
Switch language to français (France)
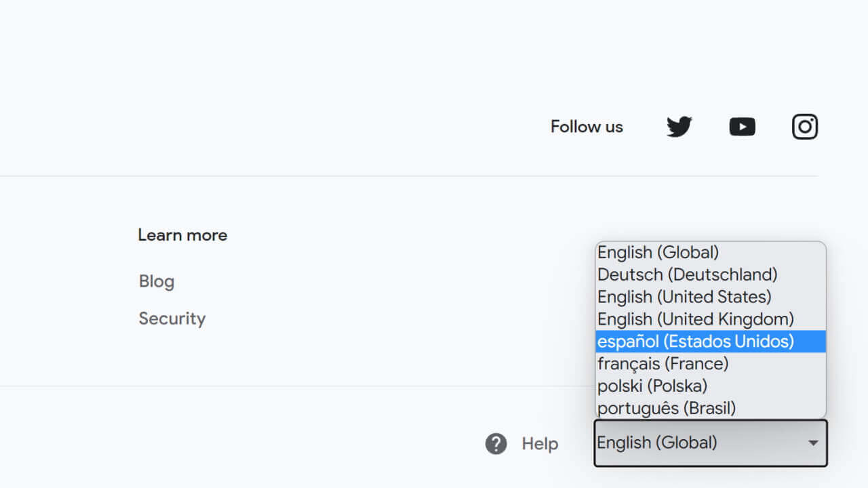663,364
